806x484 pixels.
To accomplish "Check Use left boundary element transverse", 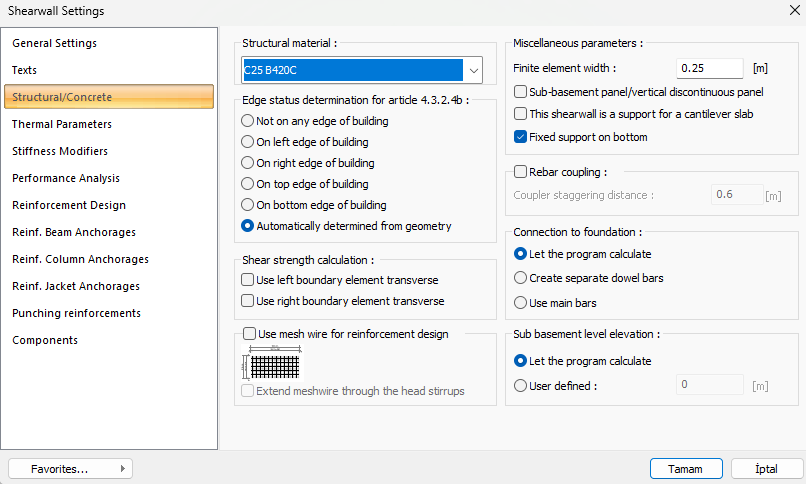I will (x=248, y=280).
